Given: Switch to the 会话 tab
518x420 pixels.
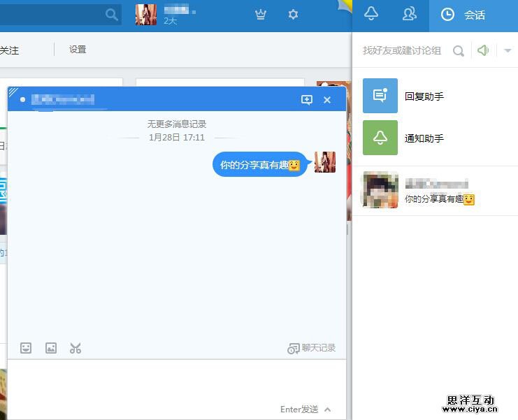Looking at the screenshot, I should [x=468, y=15].
